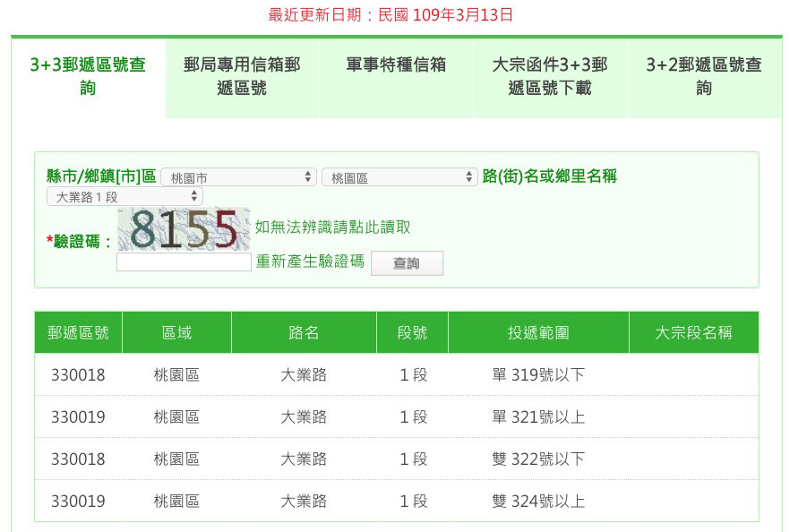
Task: Open the 縣市 dropdown showing 桃園市
Action: (x=237, y=176)
